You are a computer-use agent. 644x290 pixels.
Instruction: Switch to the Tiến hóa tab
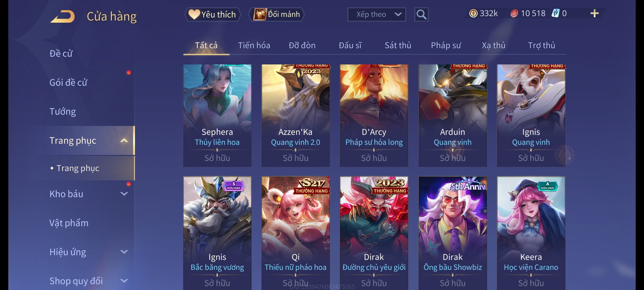pyautogui.click(x=254, y=45)
